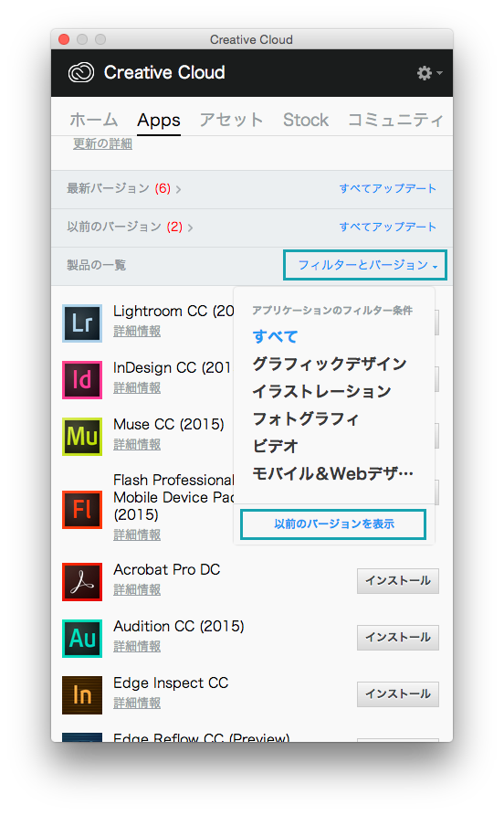Click the Creative Cloud logo icon
This screenshot has width=504, height=815.
click(x=81, y=73)
